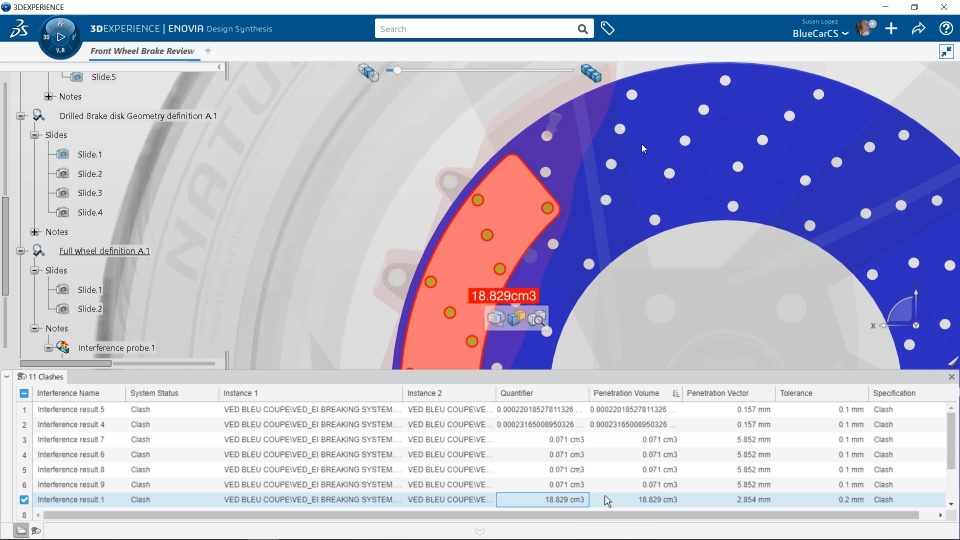Uncheck the Interference result.1 row checkbox

24,500
